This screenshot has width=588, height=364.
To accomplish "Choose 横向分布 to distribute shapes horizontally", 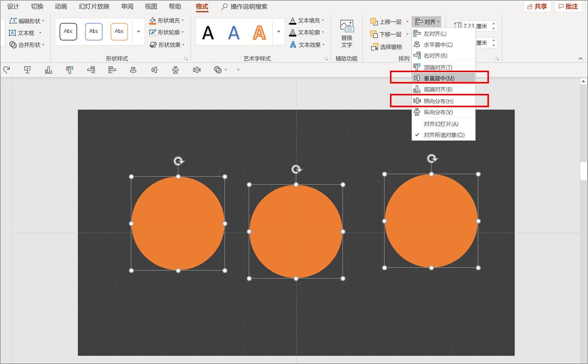I will tap(439, 101).
